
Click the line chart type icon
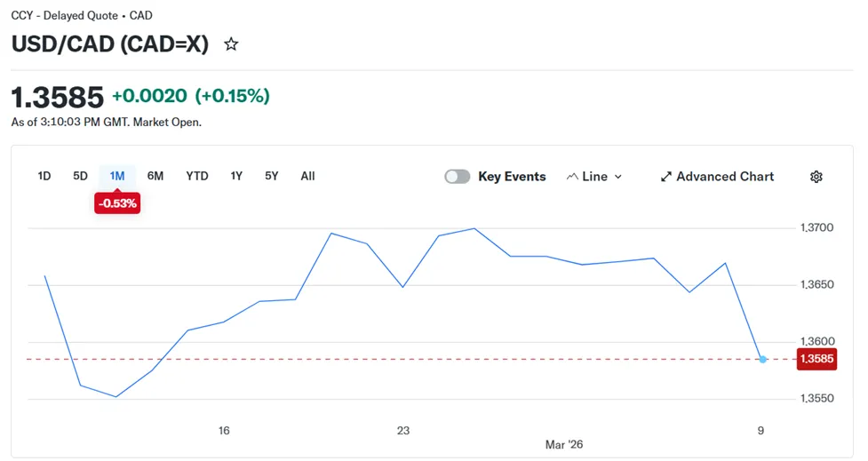[x=572, y=177]
